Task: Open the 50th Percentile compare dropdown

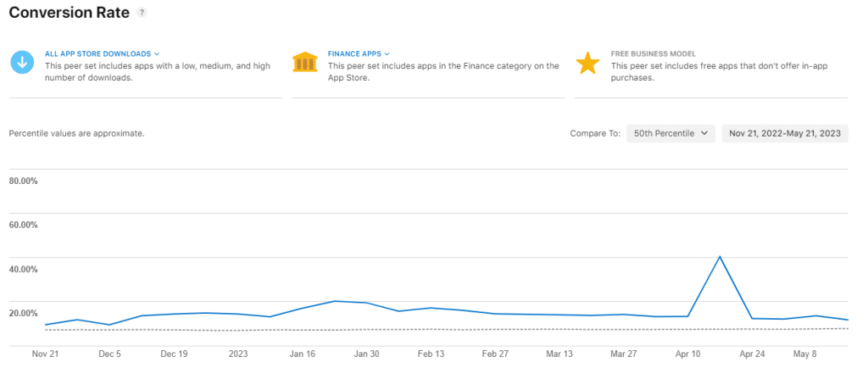Action: (671, 133)
